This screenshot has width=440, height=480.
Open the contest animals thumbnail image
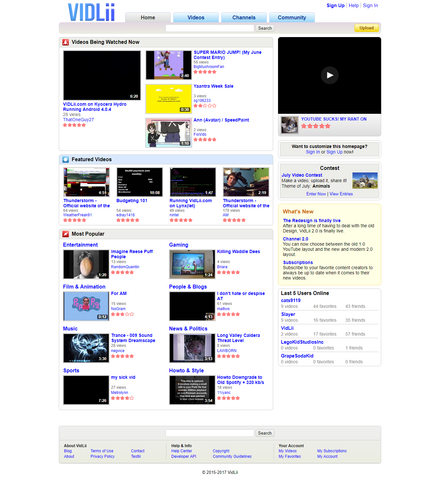(365, 180)
